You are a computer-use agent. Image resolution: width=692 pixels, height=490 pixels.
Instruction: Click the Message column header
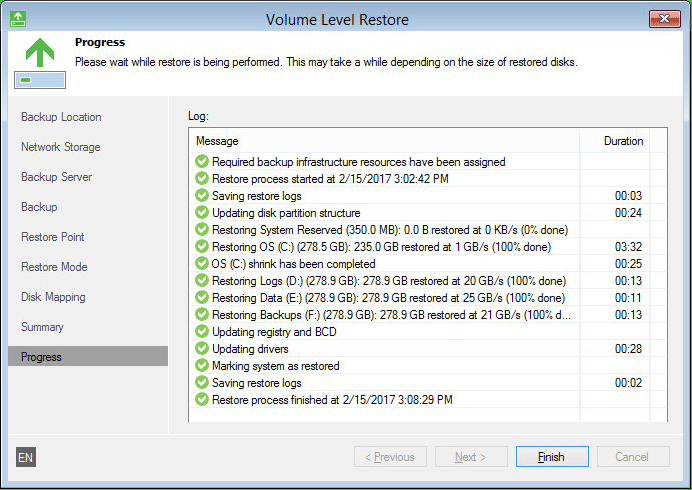[384, 141]
